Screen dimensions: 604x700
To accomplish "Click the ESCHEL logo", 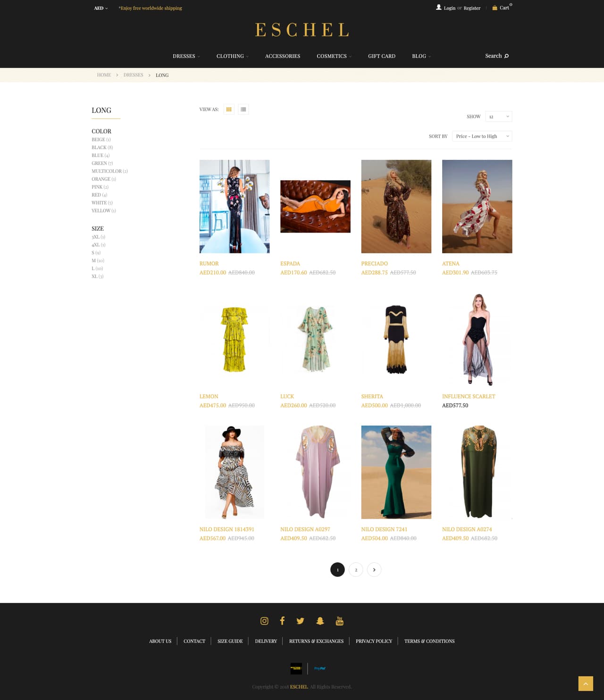I will click(302, 30).
